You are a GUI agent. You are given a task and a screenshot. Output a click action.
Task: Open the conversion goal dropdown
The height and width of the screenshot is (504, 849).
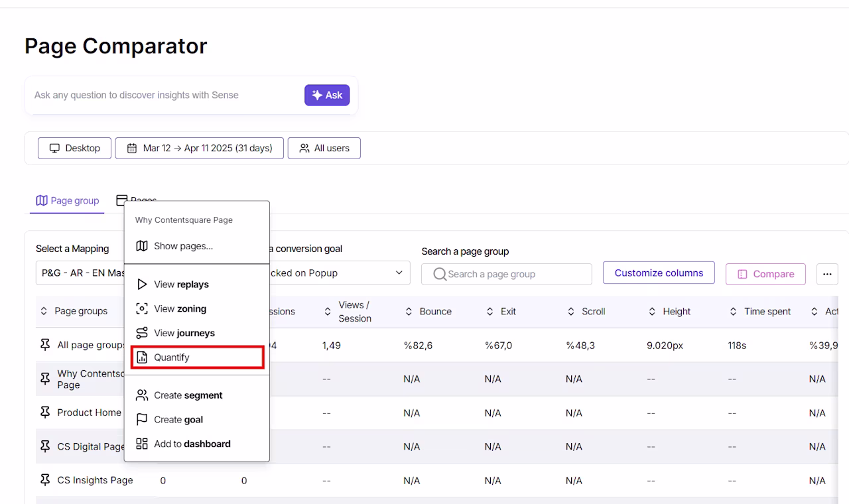(x=340, y=273)
